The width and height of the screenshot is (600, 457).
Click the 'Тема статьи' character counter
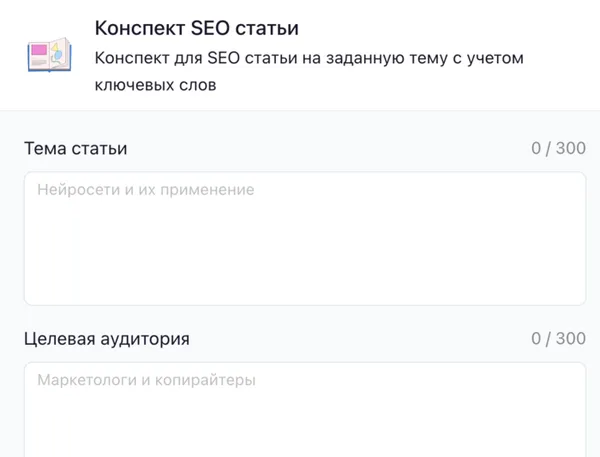(x=558, y=149)
